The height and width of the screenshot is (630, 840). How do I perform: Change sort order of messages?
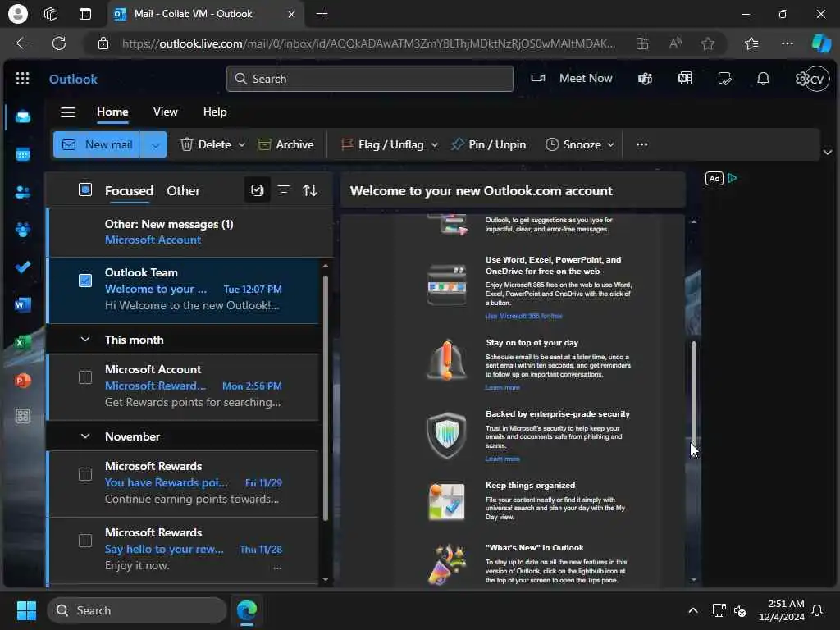(x=310, y=190)
